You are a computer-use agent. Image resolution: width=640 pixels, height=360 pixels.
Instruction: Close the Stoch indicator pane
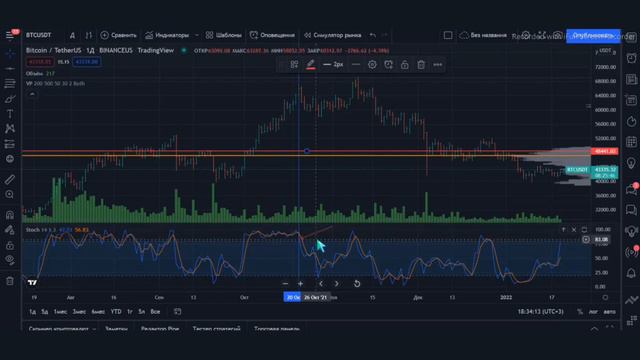point(574,230)
